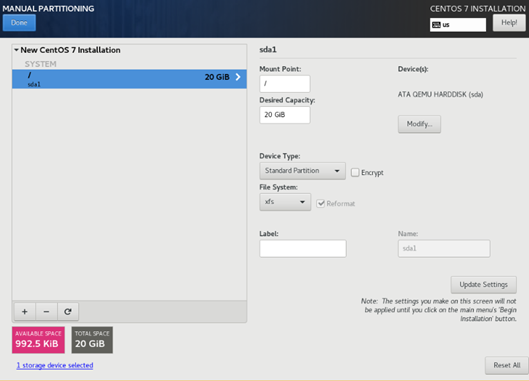Click the SYSTEM section label
This screenshot has width=529, height=381.
tap(40, 64)
